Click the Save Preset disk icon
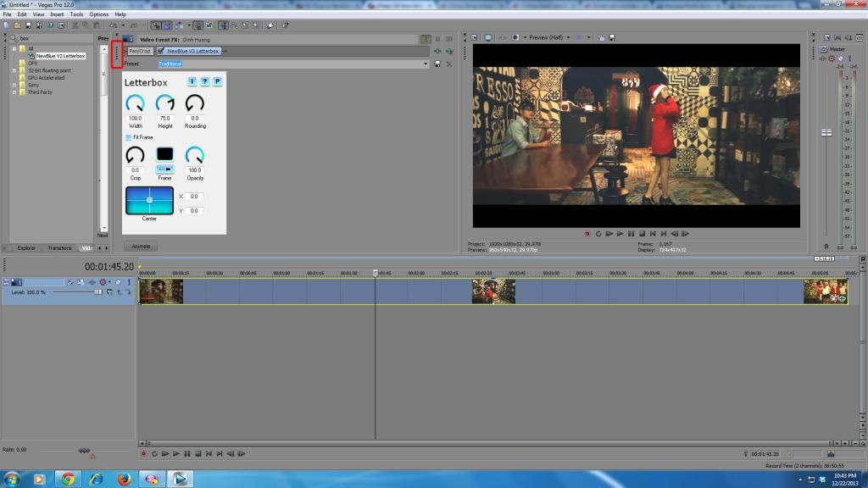868x488 pixels. [x=437, y=64]
